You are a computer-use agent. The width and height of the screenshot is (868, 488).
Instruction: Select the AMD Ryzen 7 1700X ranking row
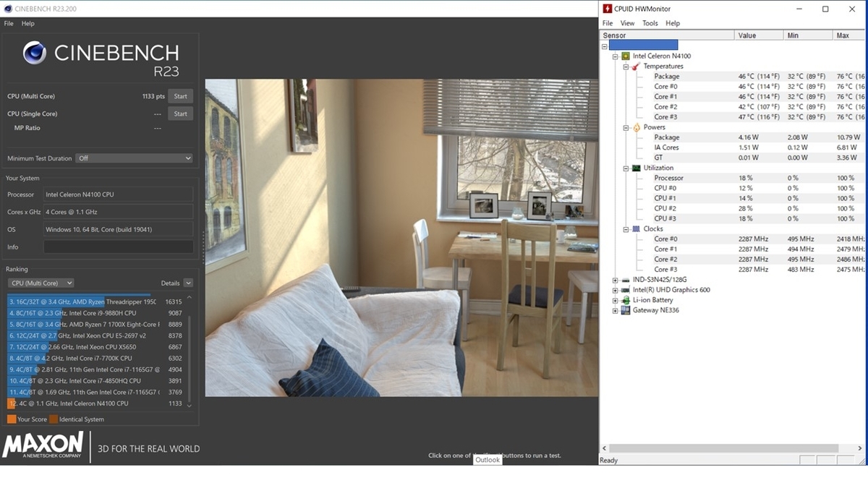(95, 325)
